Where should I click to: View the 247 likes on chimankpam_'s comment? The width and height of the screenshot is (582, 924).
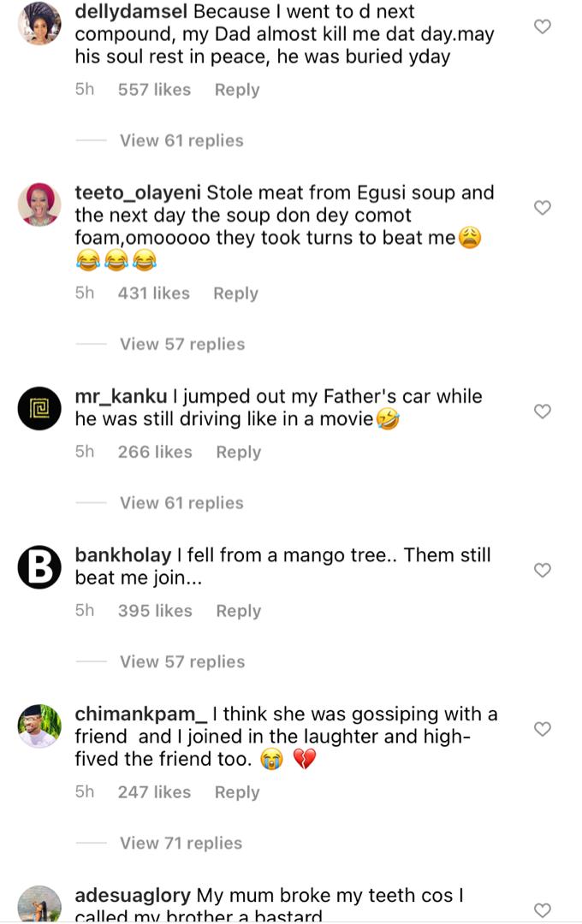coord(154,792)
